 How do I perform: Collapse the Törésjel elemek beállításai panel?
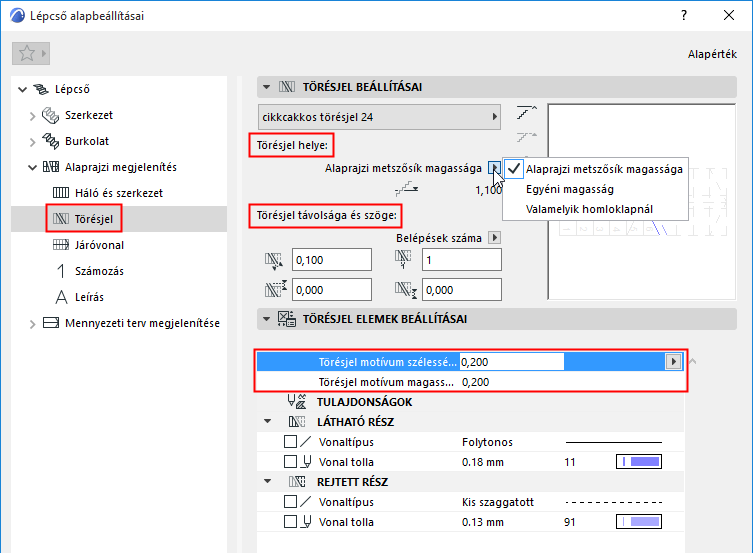[x=267, y=319]
